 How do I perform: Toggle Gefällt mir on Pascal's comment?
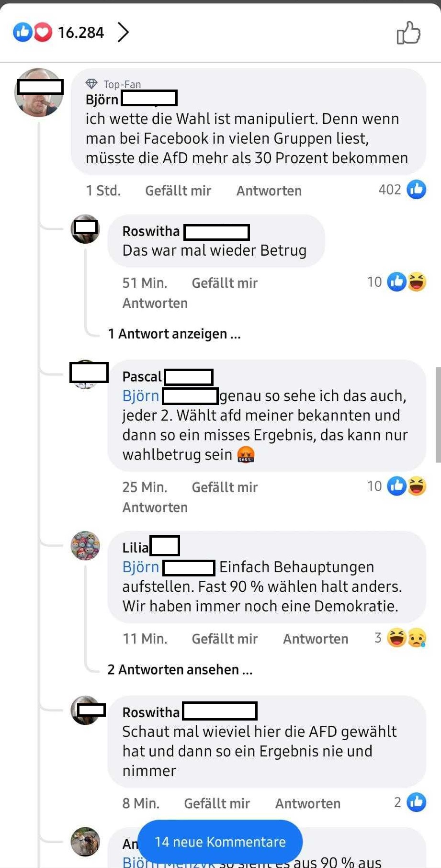(225, 487)
